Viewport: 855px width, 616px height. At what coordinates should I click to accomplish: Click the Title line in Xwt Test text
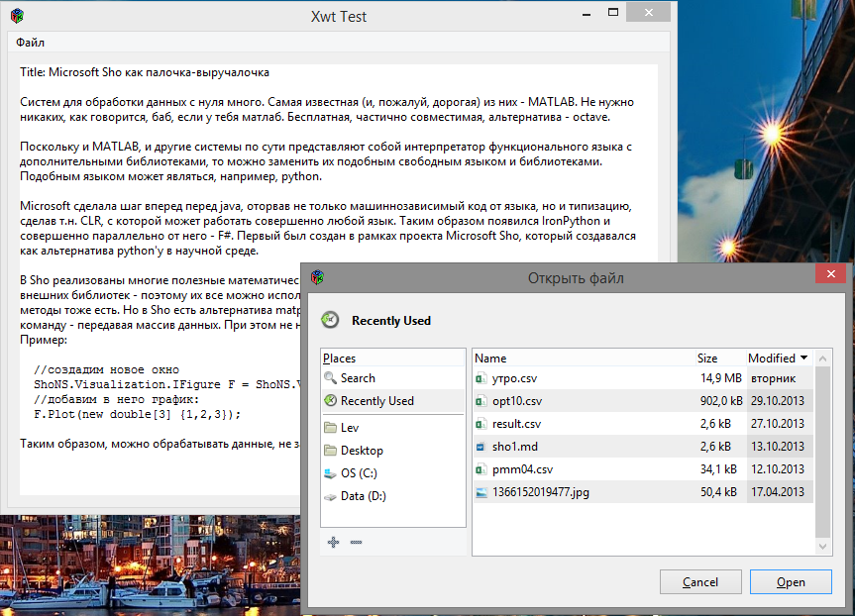145,72
